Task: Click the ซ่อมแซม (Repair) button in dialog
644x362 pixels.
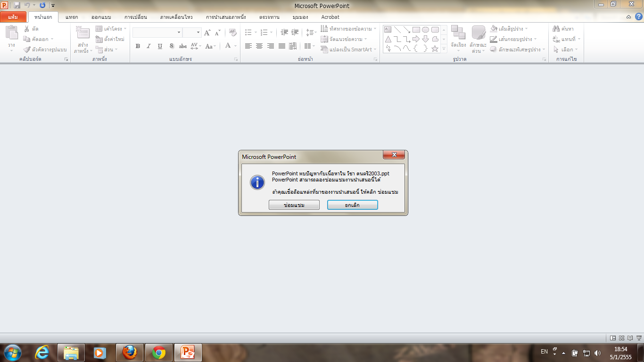Action: click(x=294, y=205)
